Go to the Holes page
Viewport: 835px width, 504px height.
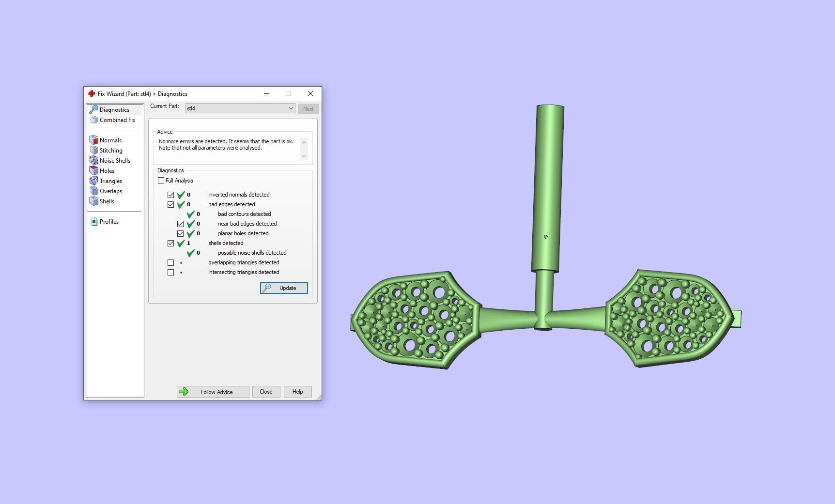107,171
